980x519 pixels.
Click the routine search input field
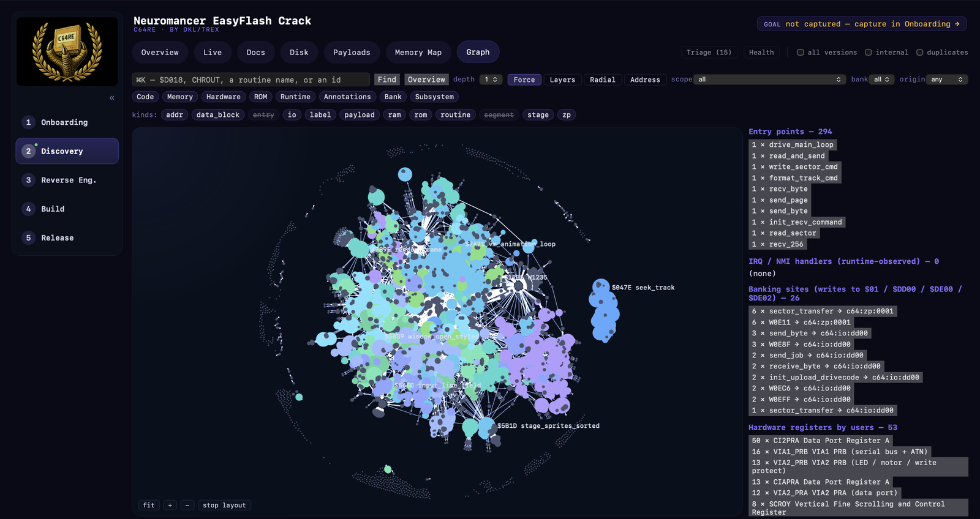pos(251,80)
